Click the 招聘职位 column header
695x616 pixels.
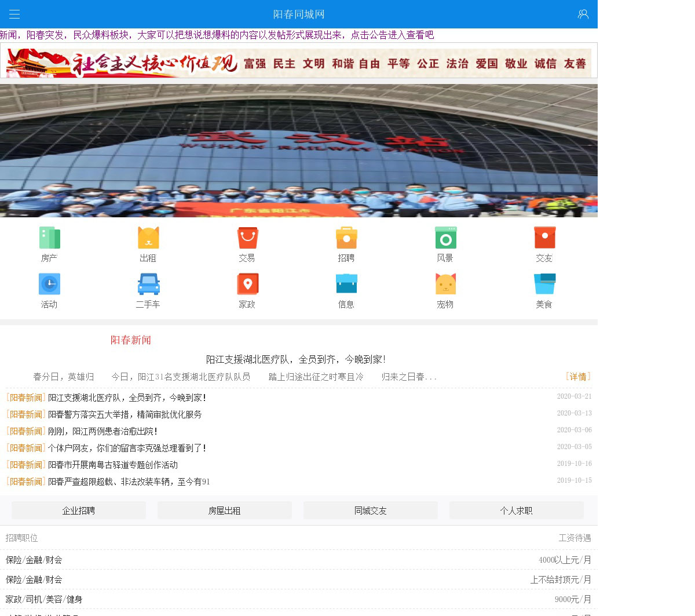(x=22, y=538)
